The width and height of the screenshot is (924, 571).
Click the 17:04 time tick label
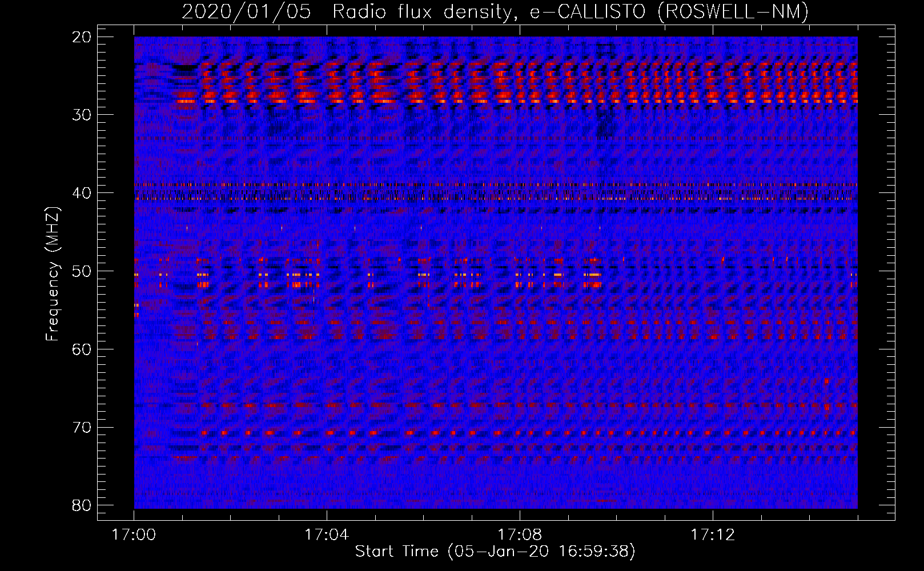click(x=327, y=535)
